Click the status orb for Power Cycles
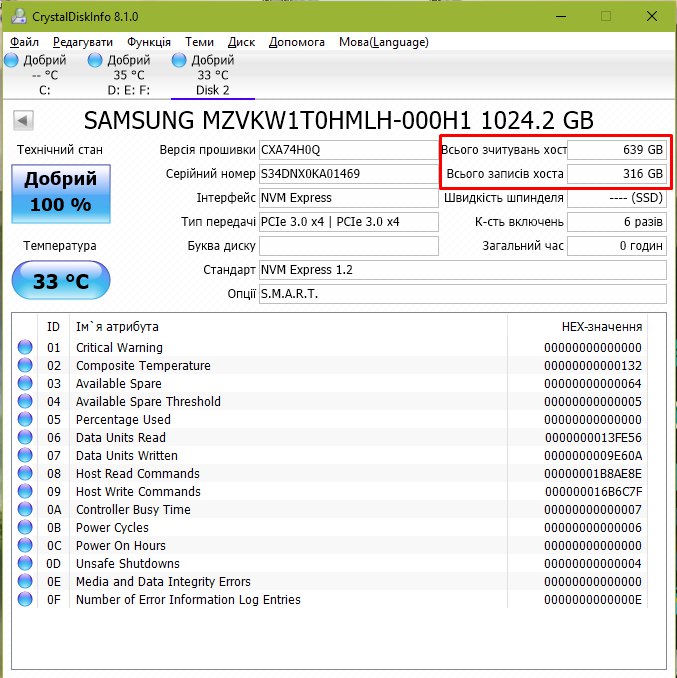Viewport: 677px width, 678px height. coord(25,527)
